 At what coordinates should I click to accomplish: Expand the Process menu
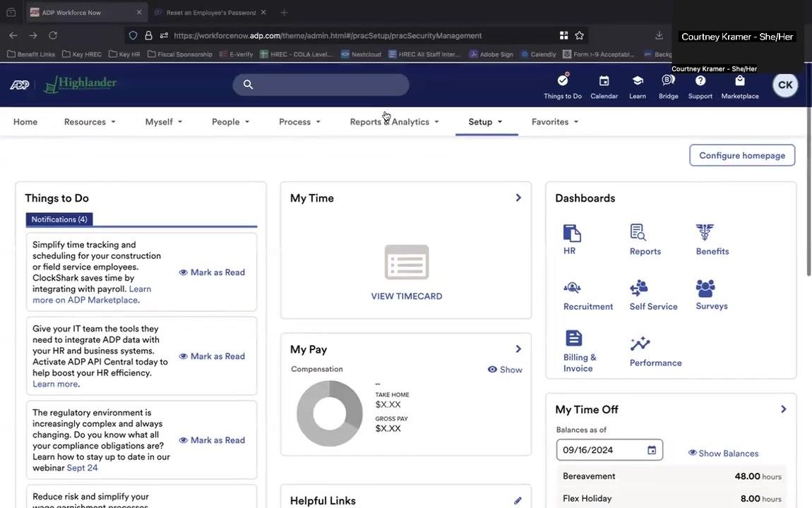coord(299,121)
